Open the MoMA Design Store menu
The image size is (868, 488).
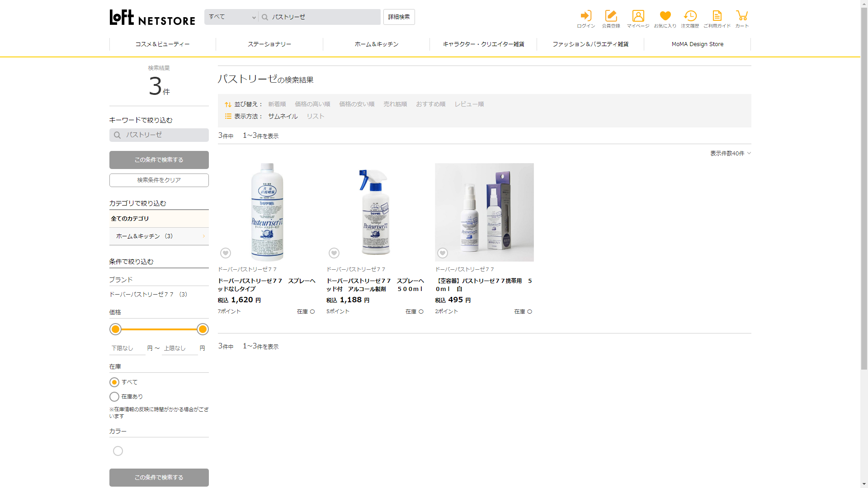pyautogui.click(x=697, y=44)
